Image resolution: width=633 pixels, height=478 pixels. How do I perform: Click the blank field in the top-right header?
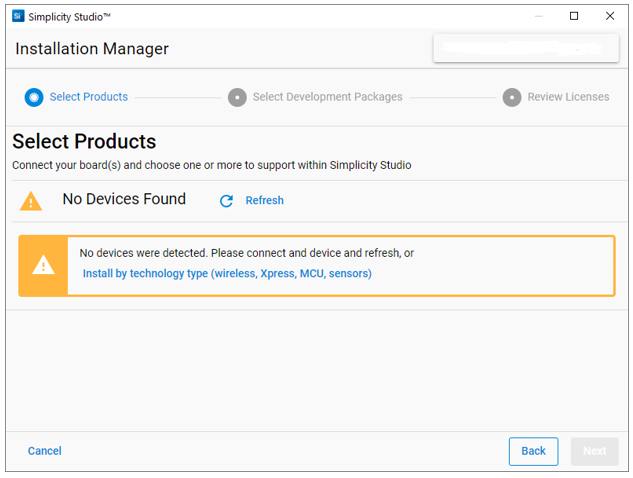tap(525, 48)
